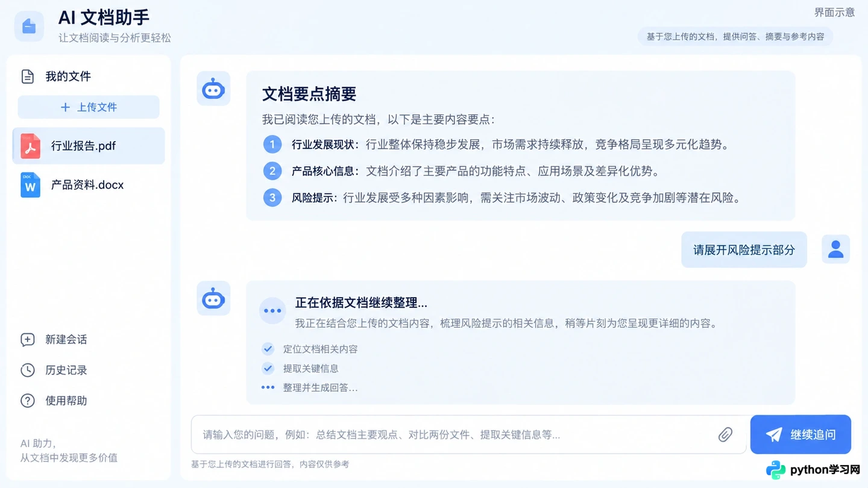Click the 上传文件 button
Viewport: 868px width, 488px height.
pyautogui.click(x=89, y=107)
